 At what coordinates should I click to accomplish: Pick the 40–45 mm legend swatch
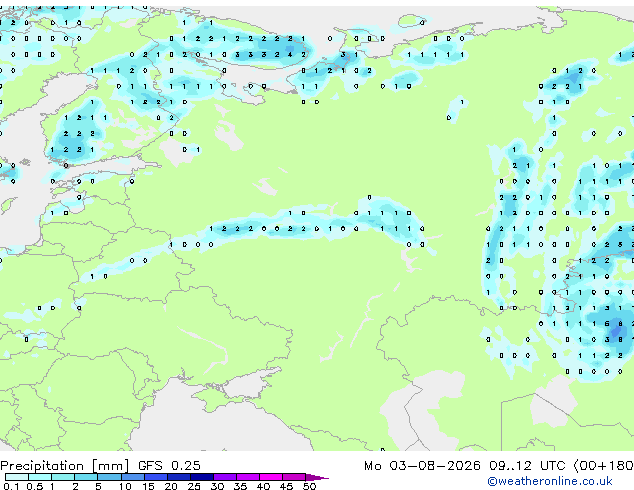click(271, 477)
